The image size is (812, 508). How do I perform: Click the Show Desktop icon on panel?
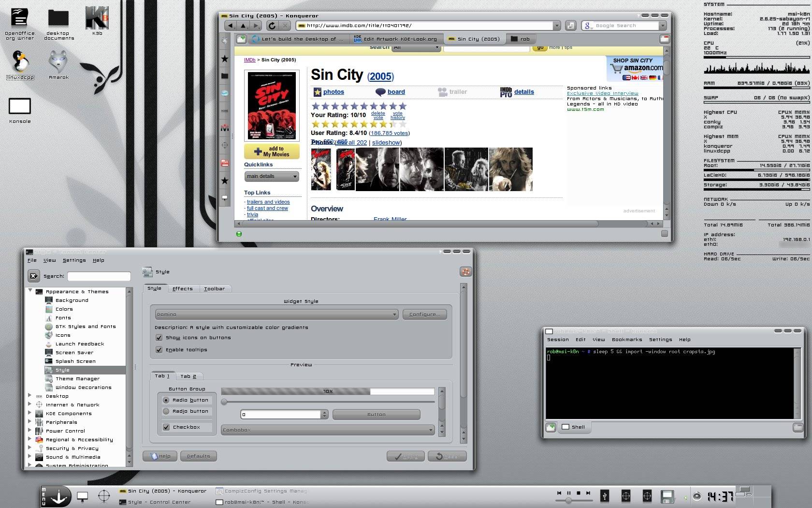tap(83, 496)
